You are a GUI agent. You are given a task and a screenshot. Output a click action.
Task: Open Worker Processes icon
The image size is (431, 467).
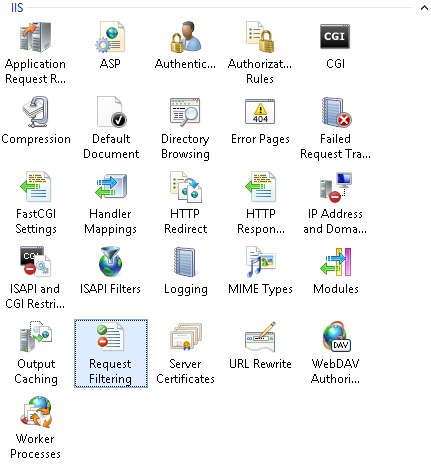click(36, 428)
